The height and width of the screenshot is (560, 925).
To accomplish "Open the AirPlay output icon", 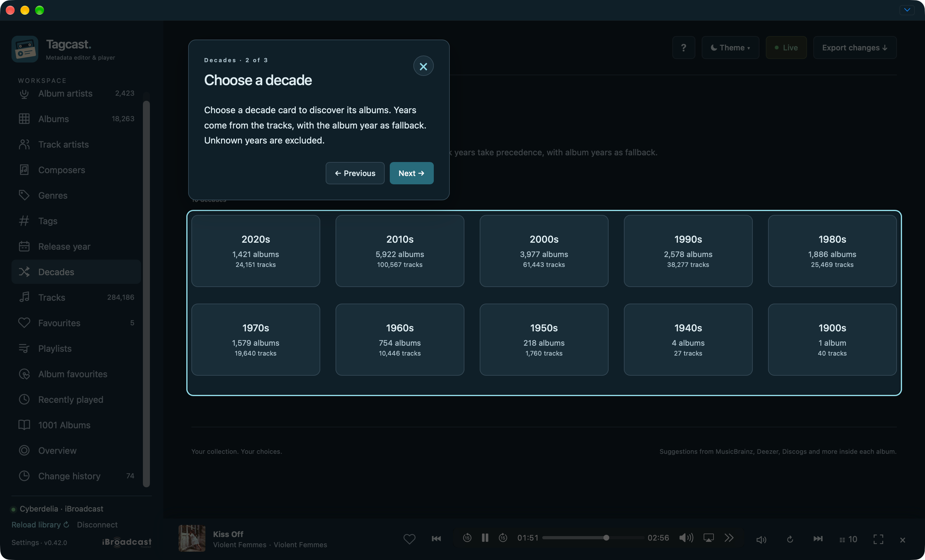I will click(x=708, y=538).
